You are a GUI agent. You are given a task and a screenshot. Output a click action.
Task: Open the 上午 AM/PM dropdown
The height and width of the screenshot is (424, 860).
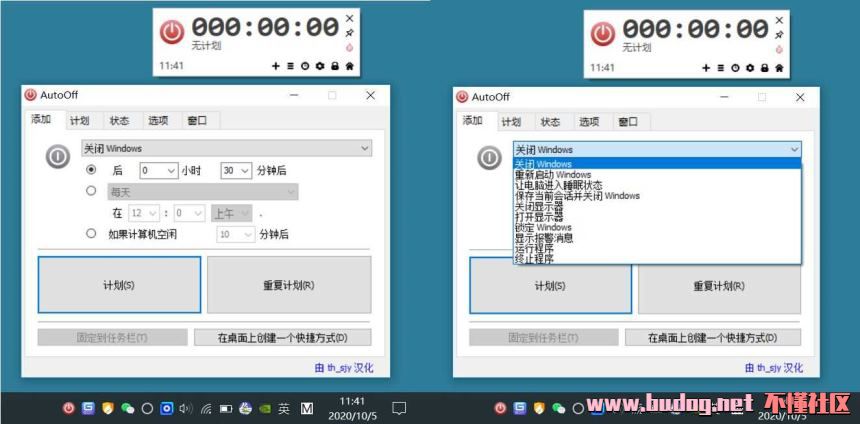(x=231, y=213)
